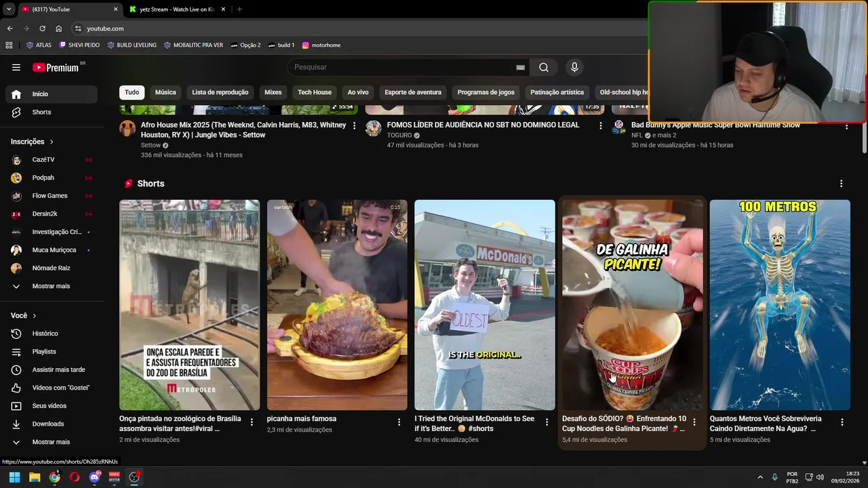Open Discord from the taskbar

(94, 477)
